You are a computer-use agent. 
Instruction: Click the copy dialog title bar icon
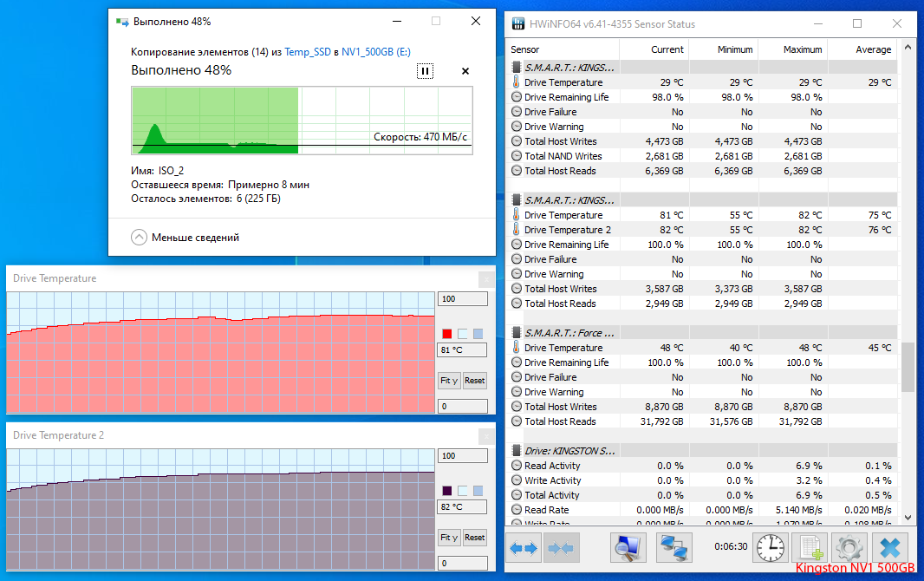click(x=122, y=22)
